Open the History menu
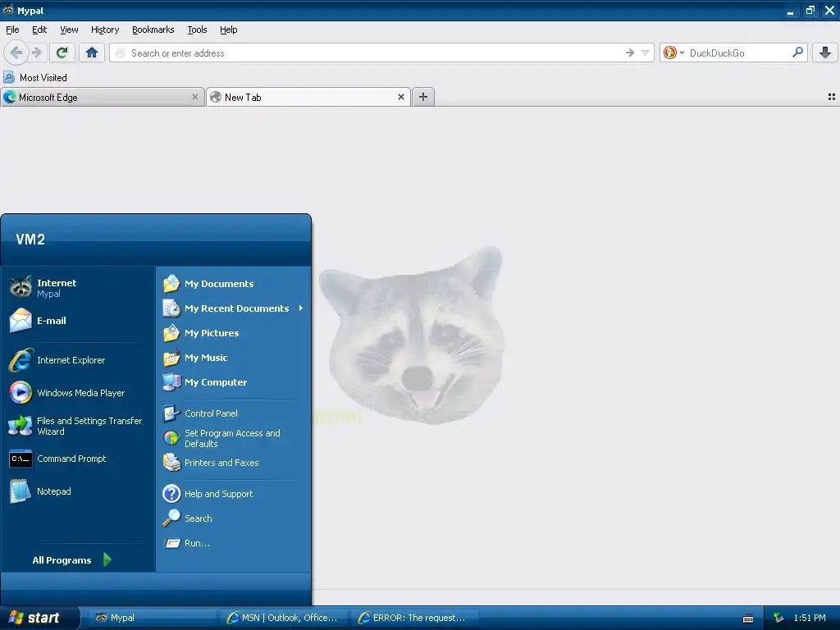Viewport: 840px width, 630px height. [104, 30]
